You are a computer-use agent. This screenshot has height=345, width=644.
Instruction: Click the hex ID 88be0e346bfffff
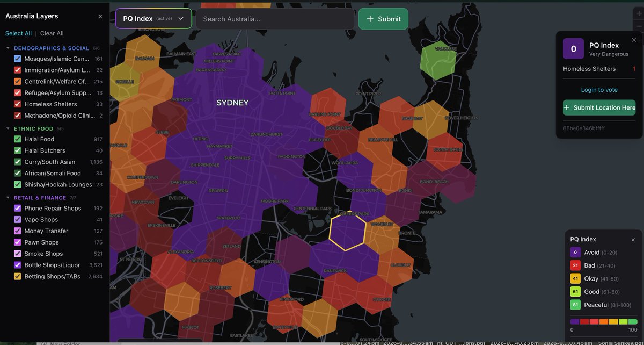click(x=584, y=128)
